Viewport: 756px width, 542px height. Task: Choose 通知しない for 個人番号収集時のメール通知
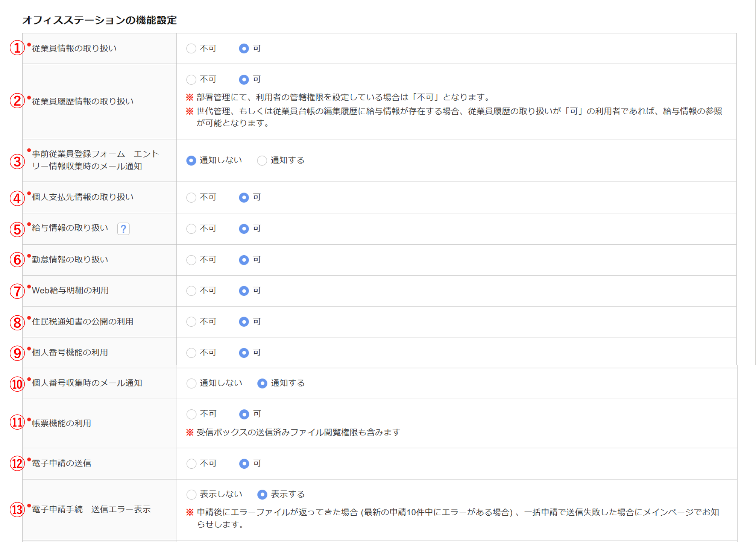click(x=191, y=383)
